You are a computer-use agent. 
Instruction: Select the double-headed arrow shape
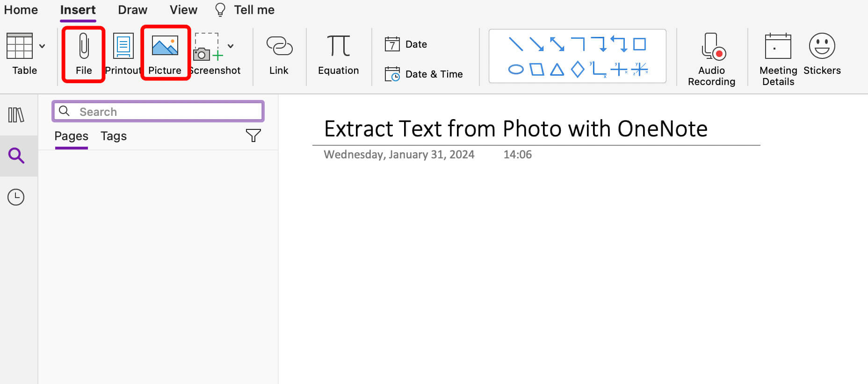(x=557, y=44)
